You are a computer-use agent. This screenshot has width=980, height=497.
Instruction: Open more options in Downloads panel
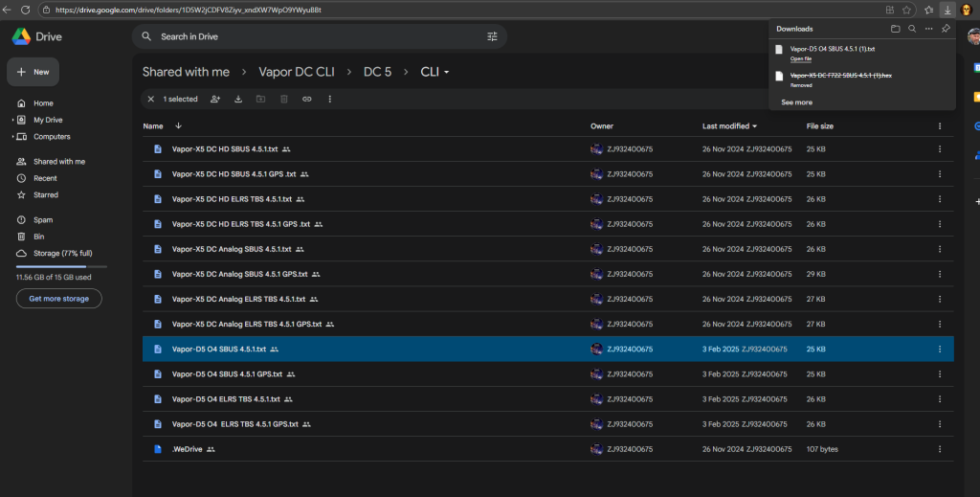click(928, 29)
